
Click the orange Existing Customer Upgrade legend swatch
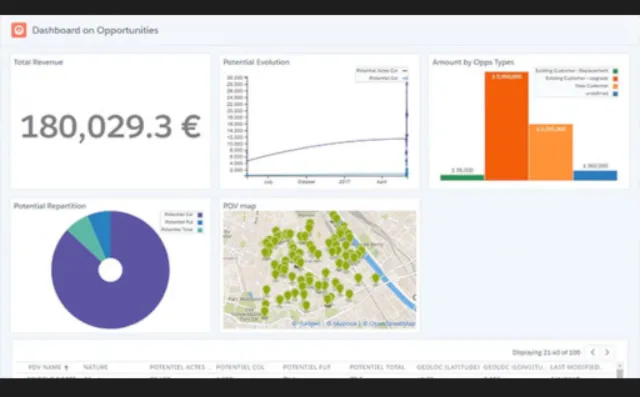coord(615,78)
